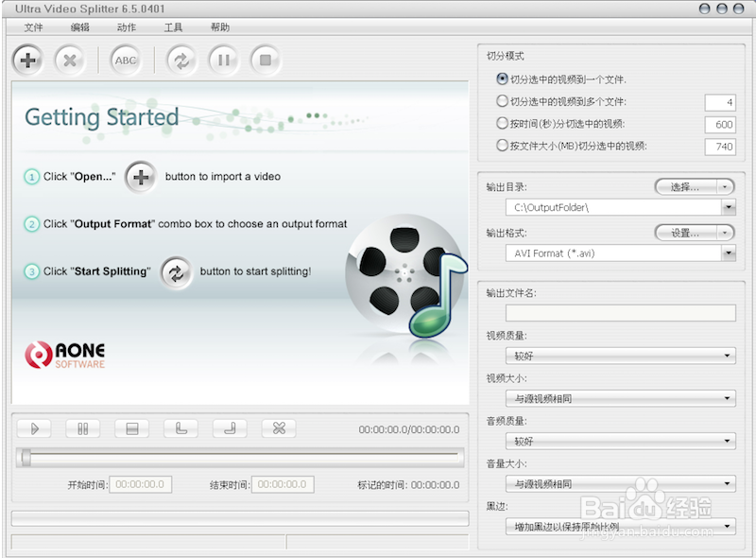756x558 pixels.
Task: Open the 文件 menu
Action: click(x=33, y=27)
